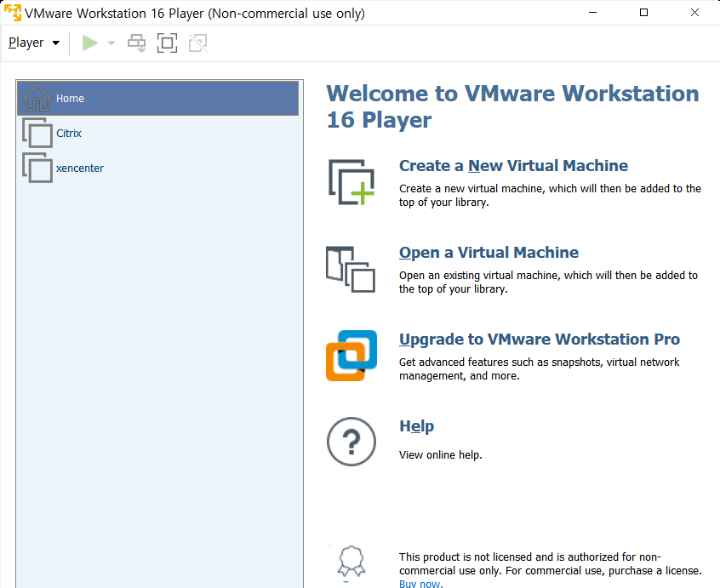Enter full screen mode via toolbar icon
Image resolution: width=720 pixels, height=588 pixels.
tap(167, 43)
